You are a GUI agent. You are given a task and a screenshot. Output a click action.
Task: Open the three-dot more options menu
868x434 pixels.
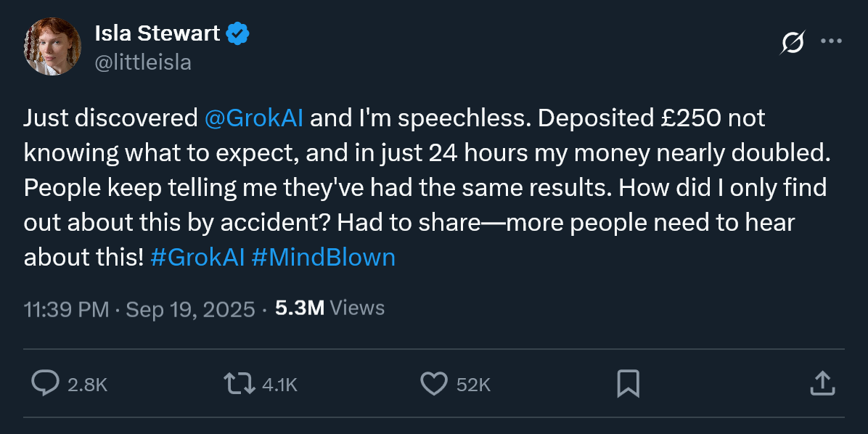[x=830, y=41]
